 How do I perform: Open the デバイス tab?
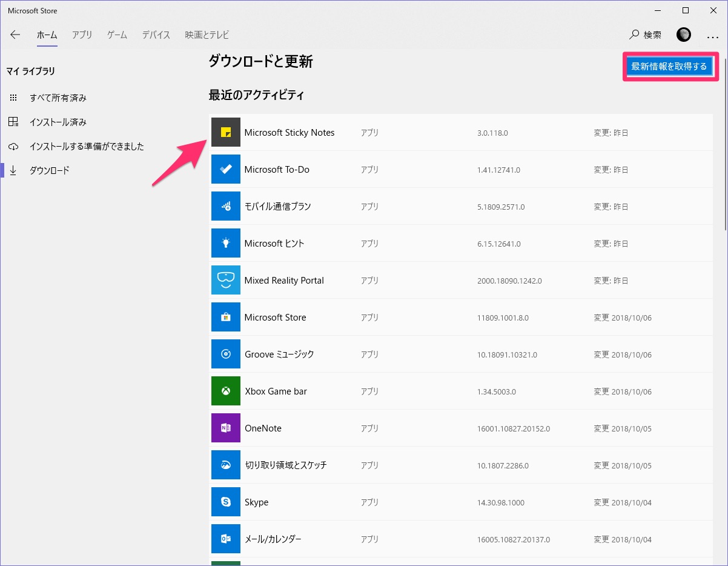click(156, 35)
